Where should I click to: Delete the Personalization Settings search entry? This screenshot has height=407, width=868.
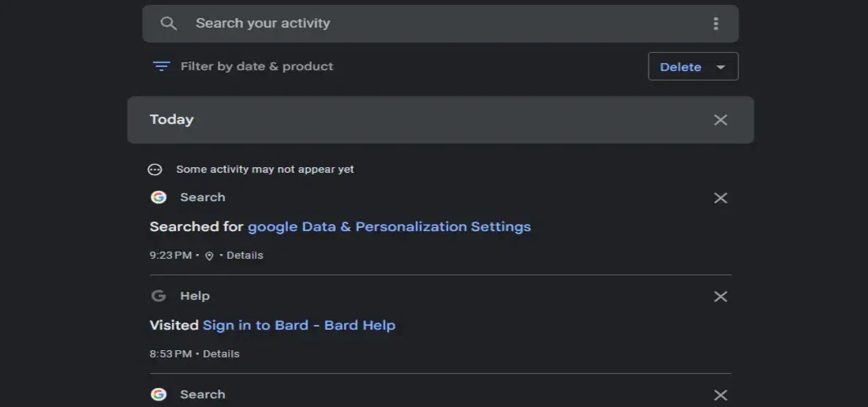tap(720, 198)
